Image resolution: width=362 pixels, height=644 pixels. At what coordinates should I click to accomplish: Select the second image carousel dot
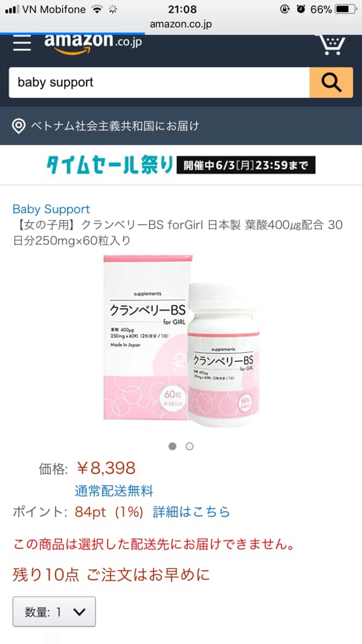pyautogui.click(x=189, y=446)
